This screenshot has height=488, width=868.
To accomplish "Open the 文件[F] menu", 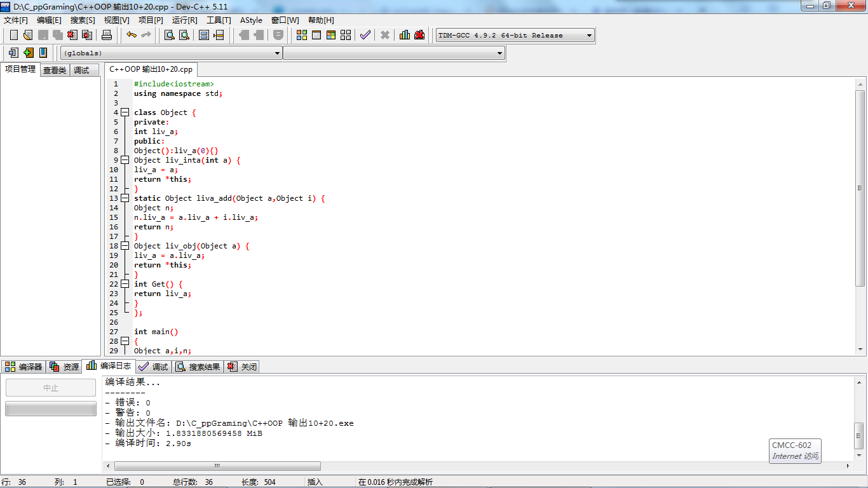I will pyautogui.click(x=16, y=20).
